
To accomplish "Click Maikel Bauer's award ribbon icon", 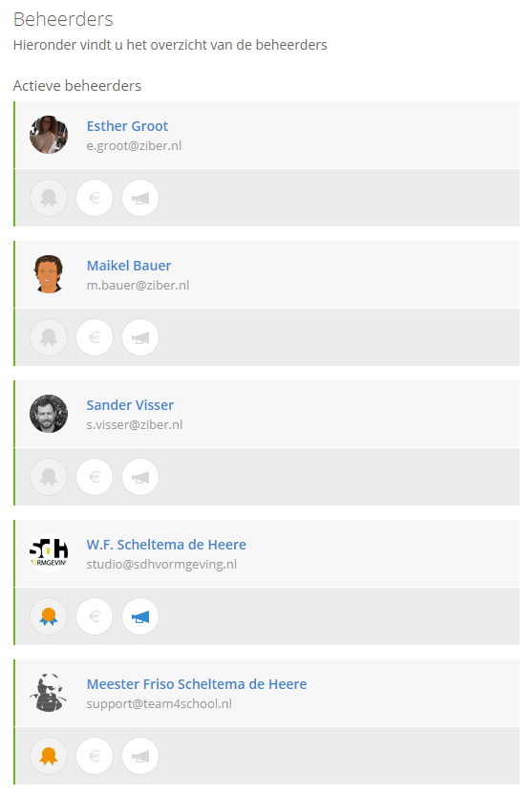I will (x=49, y=337).
